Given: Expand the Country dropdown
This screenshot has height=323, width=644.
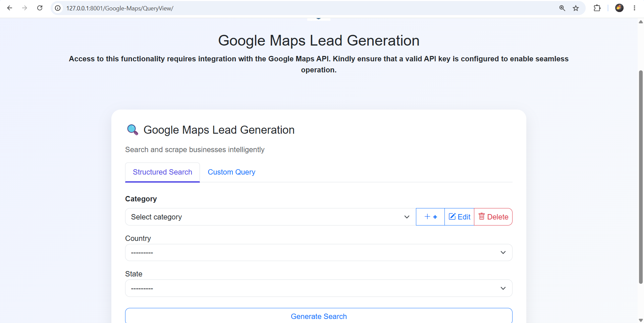Looking at the screenshot, I should click(319, 253).
